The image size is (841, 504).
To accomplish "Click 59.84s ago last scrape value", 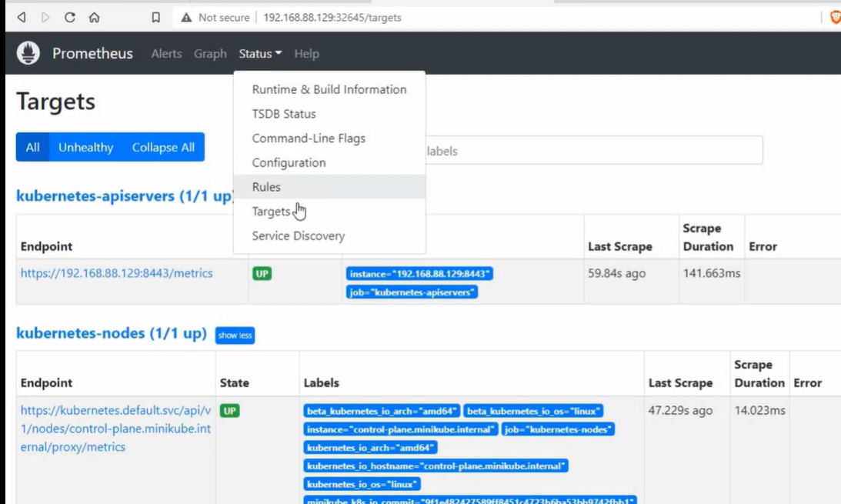I will 617,273.
